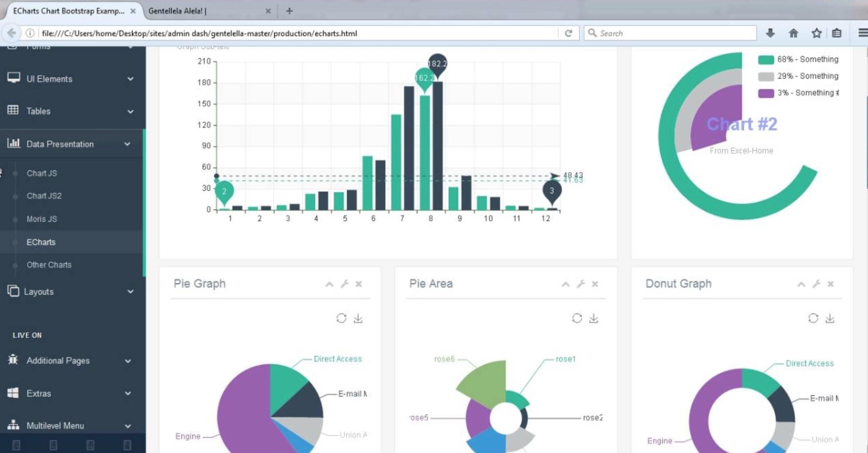This screenshot has width=868, height=453.
Task: Click the bookmark star icon
Action: (x=816, y=33)
